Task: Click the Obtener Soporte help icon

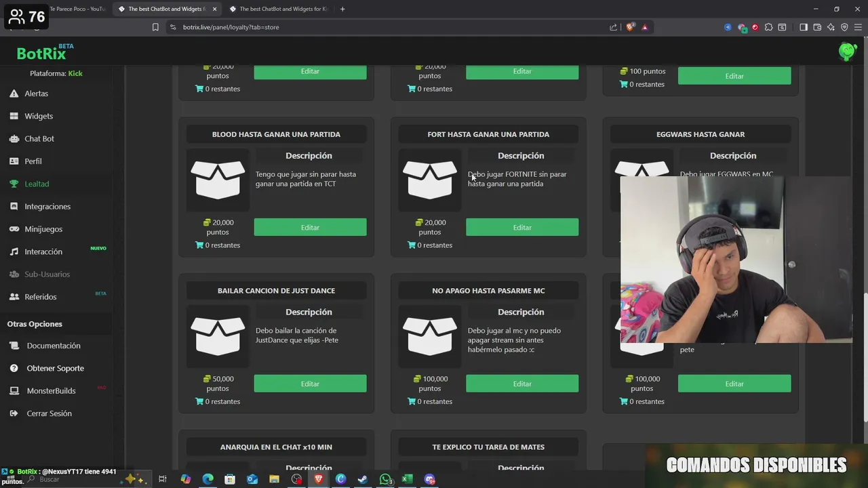Action: tap(14, 368)
